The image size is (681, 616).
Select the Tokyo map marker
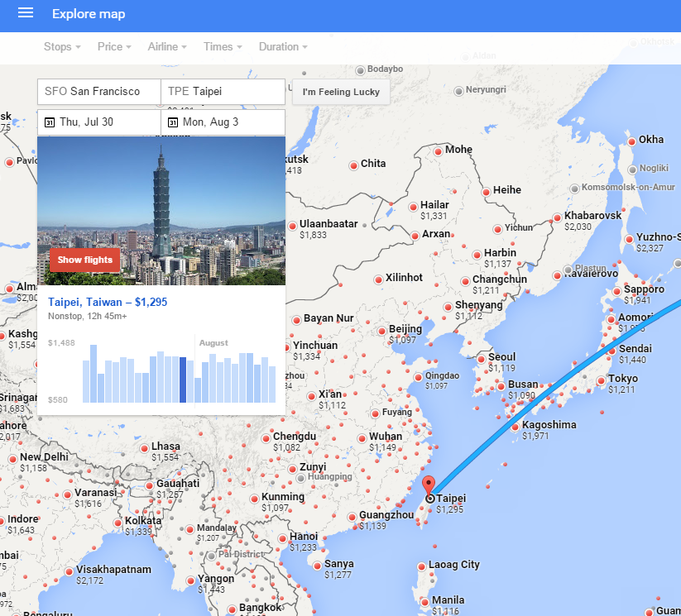pyautogui.click(x=601, y=381)
